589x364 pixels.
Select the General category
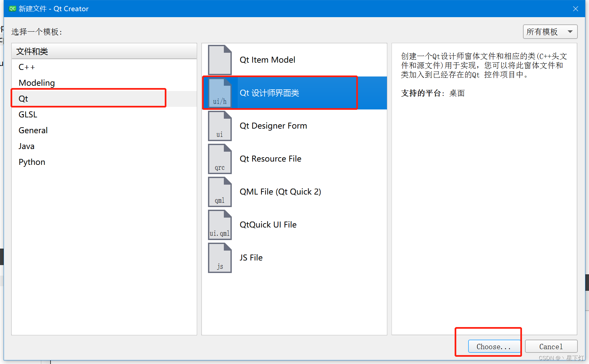click(x=104, y=130)
